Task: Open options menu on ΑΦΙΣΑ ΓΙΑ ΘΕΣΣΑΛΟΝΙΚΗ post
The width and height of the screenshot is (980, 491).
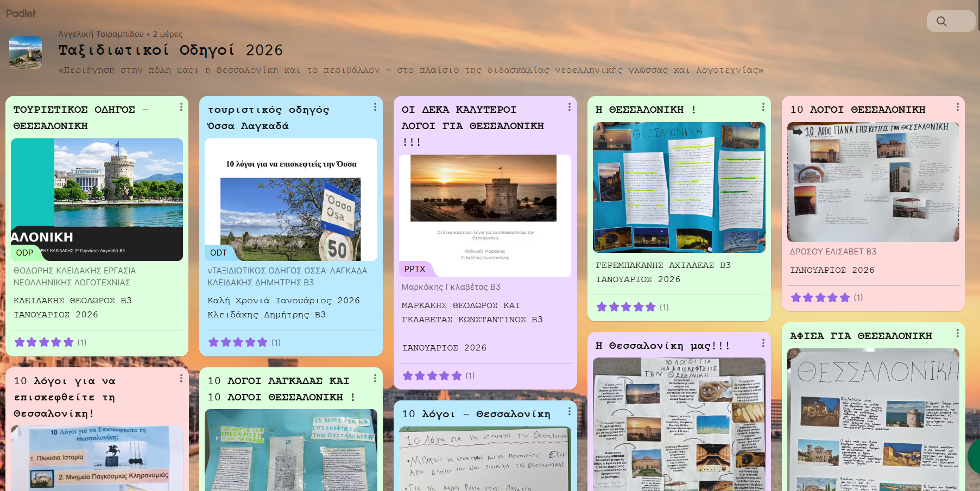Action: coord(957,334)
